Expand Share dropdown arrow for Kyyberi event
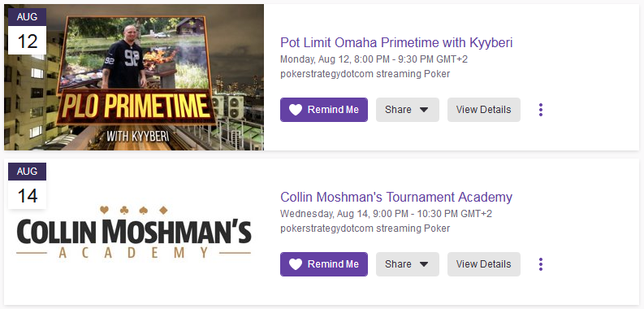Viewport: 644px width, 309px height. tap(424, 111)
